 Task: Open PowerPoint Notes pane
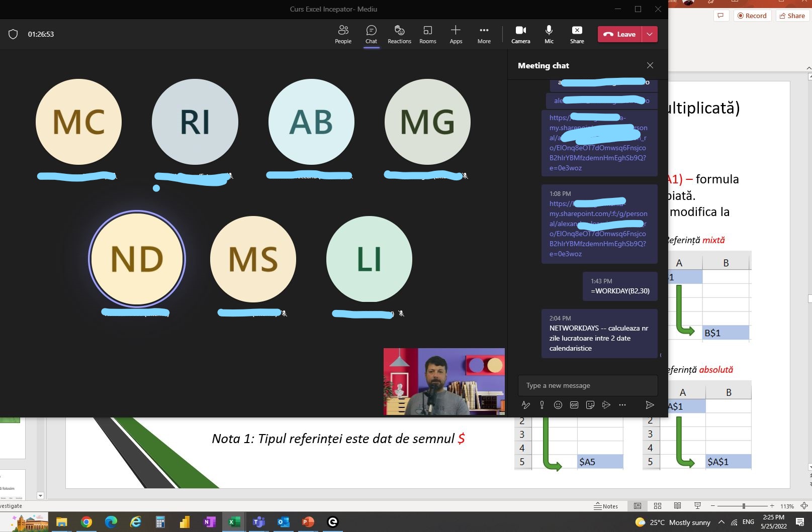(606, 506)
